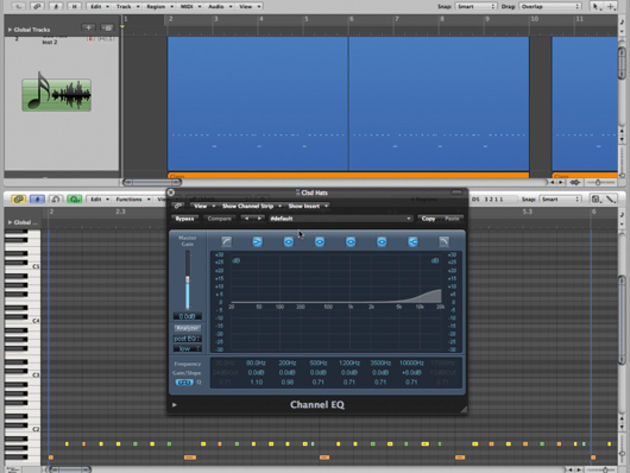Toggle the high-pass filter band in Channel EQ
Image resolution: width=630 pixels, height=473 pixels.
[x=227, y=242]
